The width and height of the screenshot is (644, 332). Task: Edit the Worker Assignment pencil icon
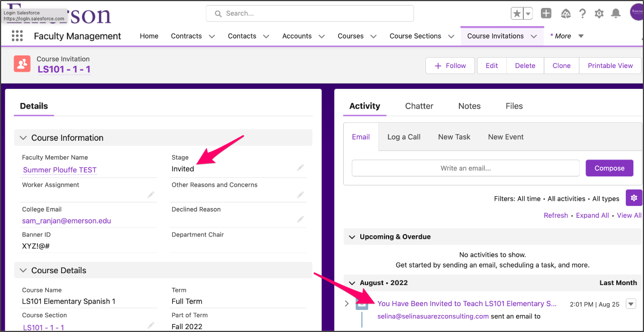151,195
